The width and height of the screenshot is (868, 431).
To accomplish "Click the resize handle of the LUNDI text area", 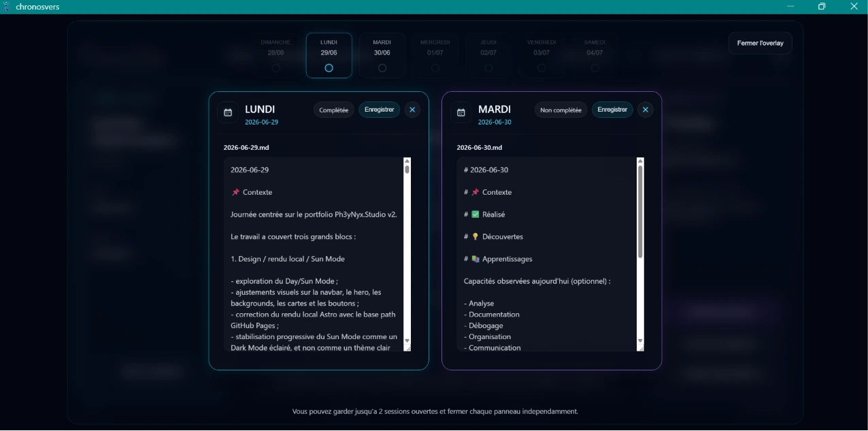I will click(407, 348).
